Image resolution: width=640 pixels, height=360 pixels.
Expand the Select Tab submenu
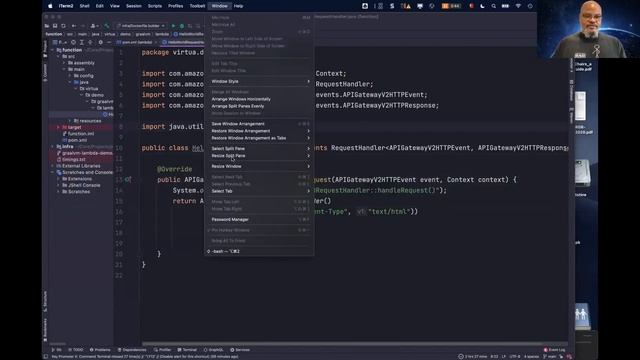(259, 191)
